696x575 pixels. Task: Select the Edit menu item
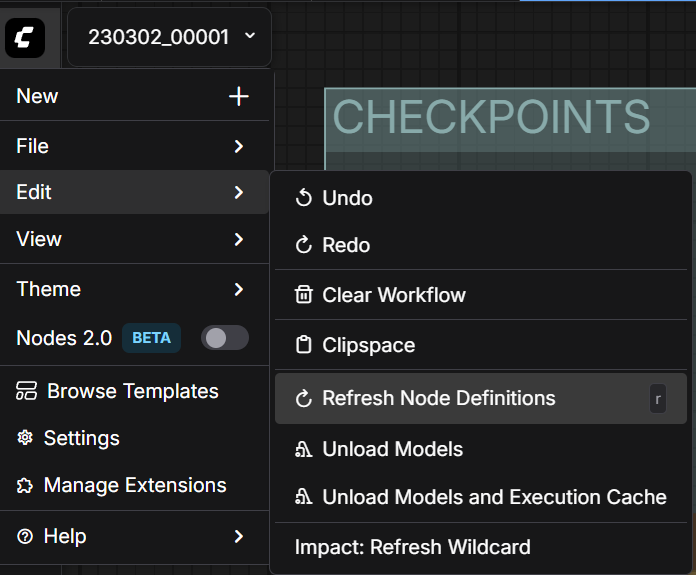coord(134,192)
